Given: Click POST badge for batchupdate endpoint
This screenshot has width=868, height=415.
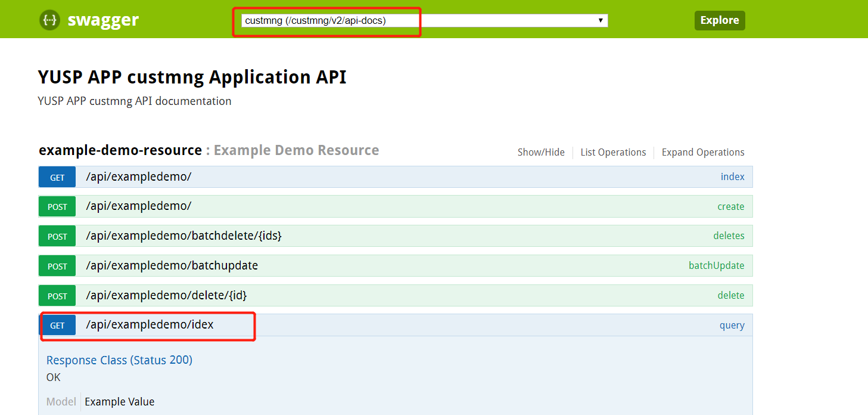Looking at the screenshot, I should [x=57, y=266].
